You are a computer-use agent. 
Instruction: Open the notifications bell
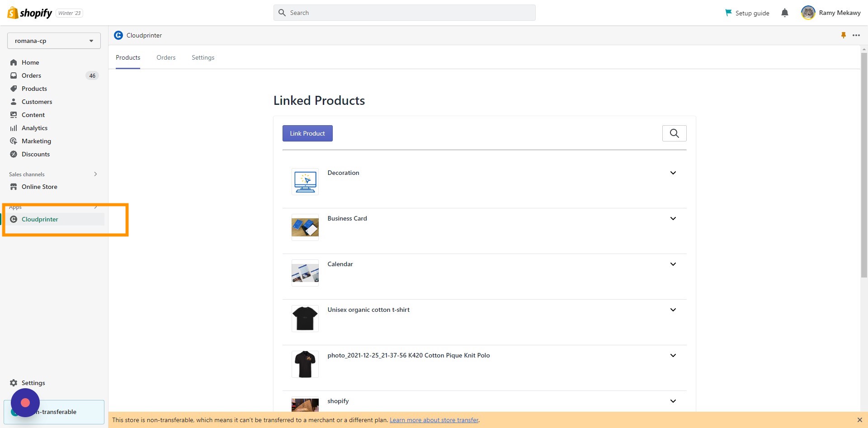(x=785, y=13)
